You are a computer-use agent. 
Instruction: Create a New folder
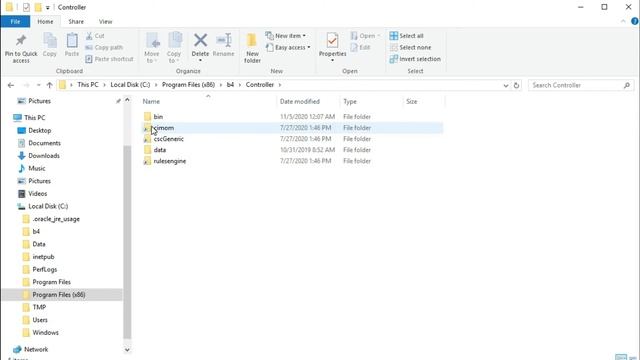[252, 48]
